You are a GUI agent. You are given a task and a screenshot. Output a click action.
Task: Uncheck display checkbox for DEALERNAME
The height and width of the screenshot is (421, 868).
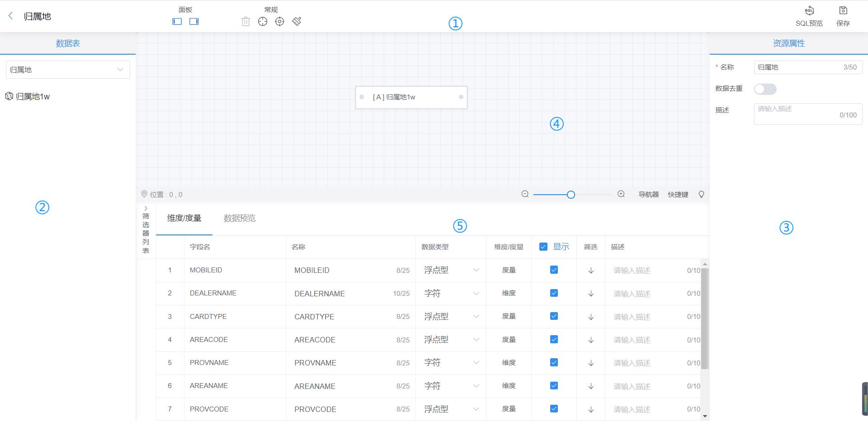(554, 293)
